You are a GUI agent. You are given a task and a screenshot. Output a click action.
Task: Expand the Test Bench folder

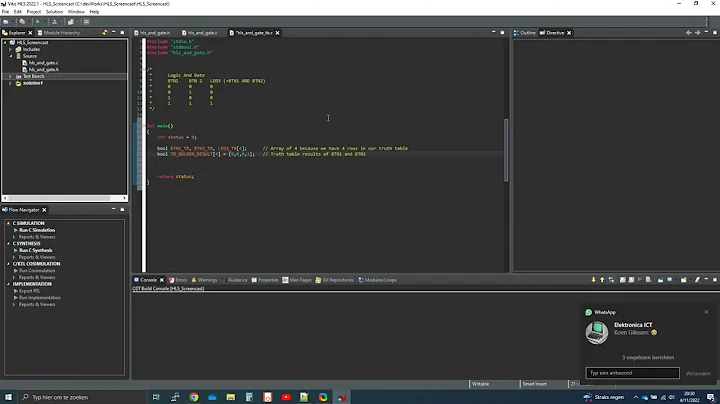point(11,77)
